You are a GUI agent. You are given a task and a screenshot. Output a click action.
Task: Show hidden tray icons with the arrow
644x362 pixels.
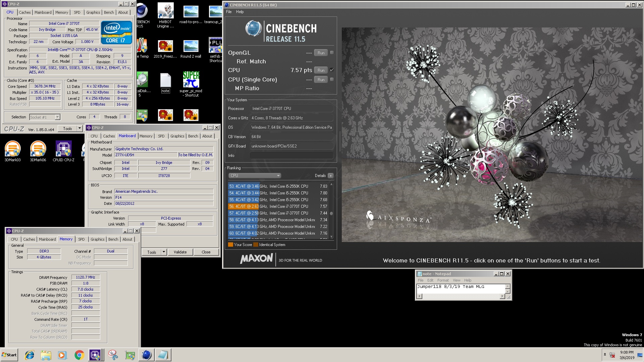[x=605, y=354]
